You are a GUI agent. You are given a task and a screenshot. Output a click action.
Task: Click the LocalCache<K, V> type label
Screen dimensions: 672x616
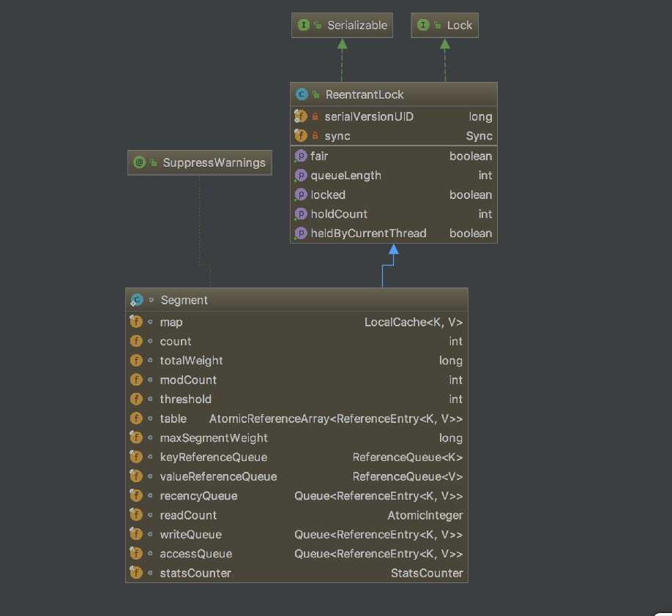point(414,322)
